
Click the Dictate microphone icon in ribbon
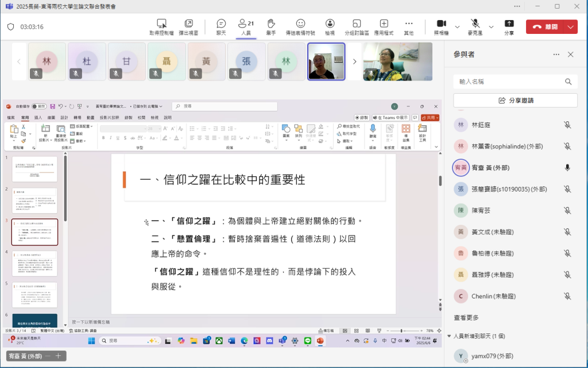click(373, 131)
